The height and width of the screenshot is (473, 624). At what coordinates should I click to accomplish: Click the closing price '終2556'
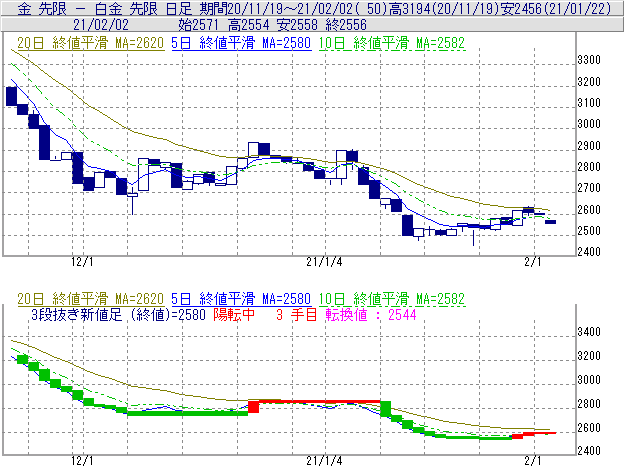[x=346, y=25]
